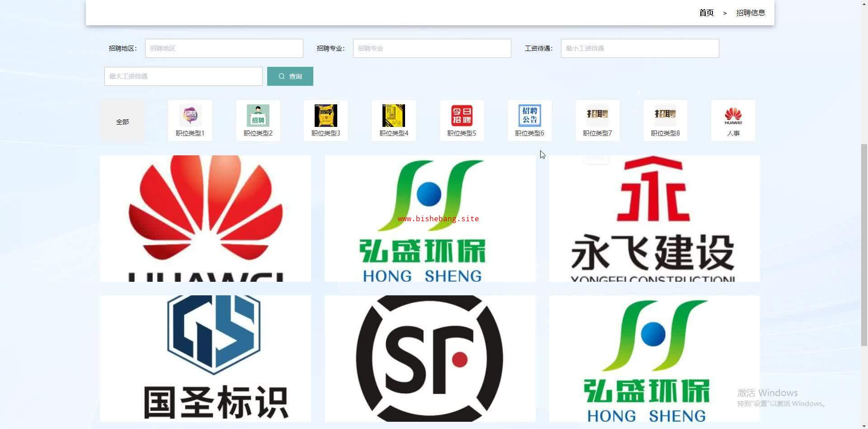Screen dimensions: 868x429
Task: Go to 首页 in breadcrumb
Action: (706, 13)
